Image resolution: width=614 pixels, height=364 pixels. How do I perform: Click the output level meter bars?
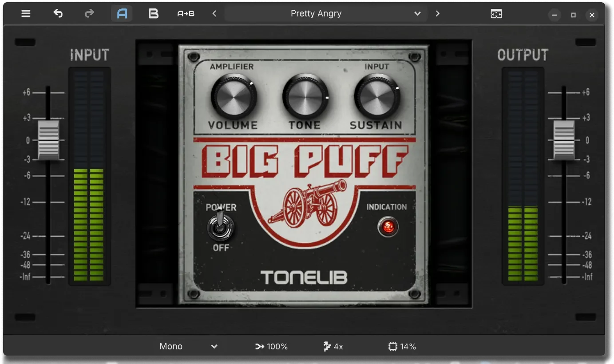tap(523, 176)
